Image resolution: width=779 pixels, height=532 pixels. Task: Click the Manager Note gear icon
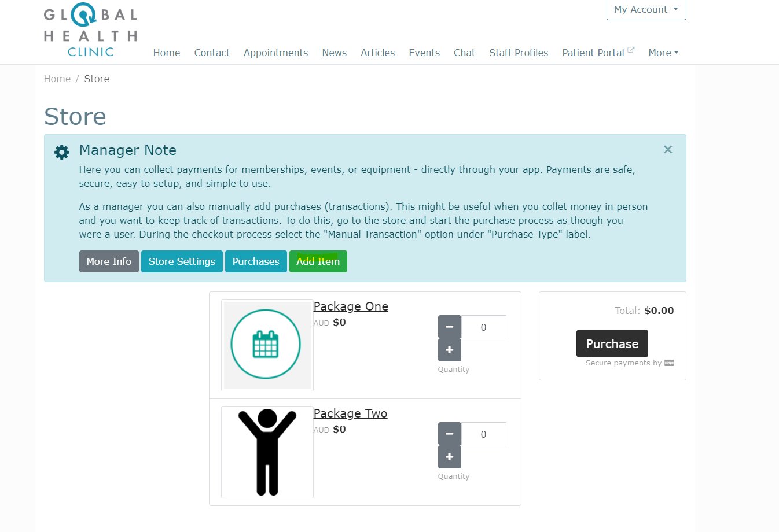[x=62, y=152]
